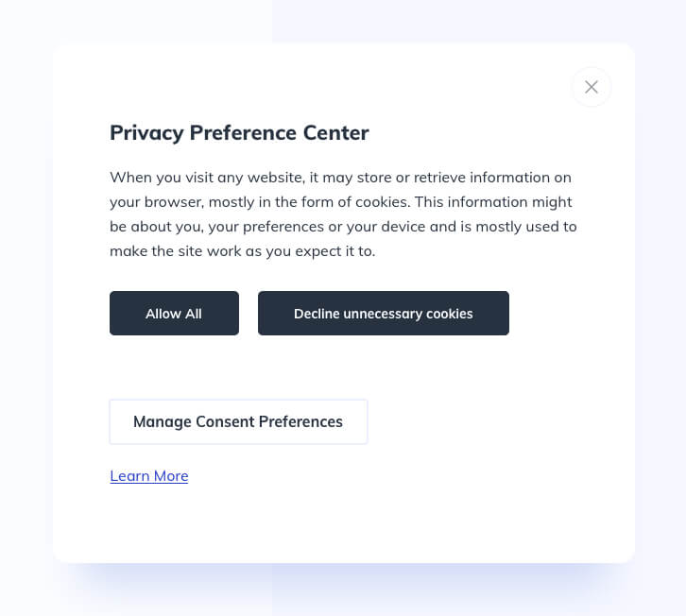This screenshot has height=616, width=686.
Task: Close the Privacy Preference Center dialog
Action: (592, 87)
